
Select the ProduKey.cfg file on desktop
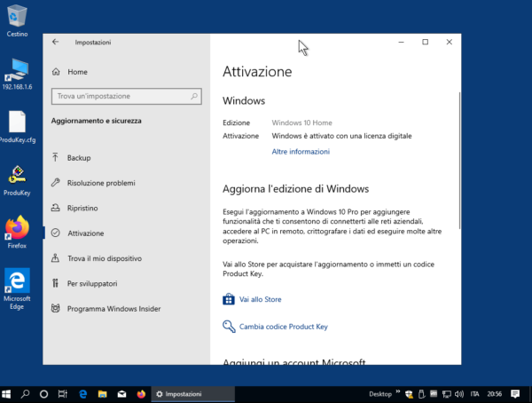click(x=17, y=127)
